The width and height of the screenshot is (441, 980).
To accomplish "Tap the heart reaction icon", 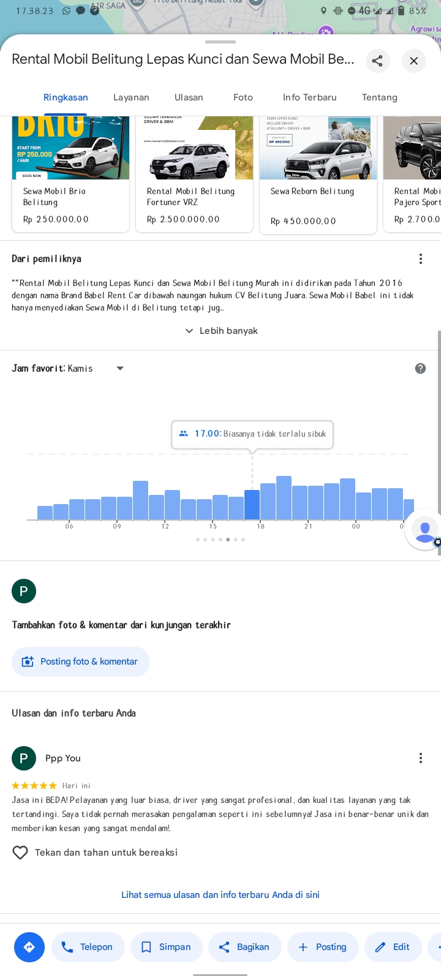I will [x=20, y=853].
